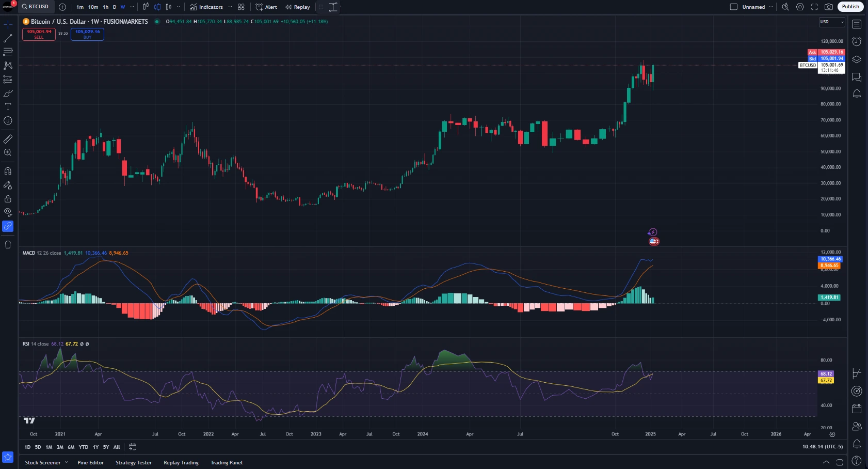Open the Alerts panel clock icon
This screenshot has height=469, width=868.
[x=857, y=42]
